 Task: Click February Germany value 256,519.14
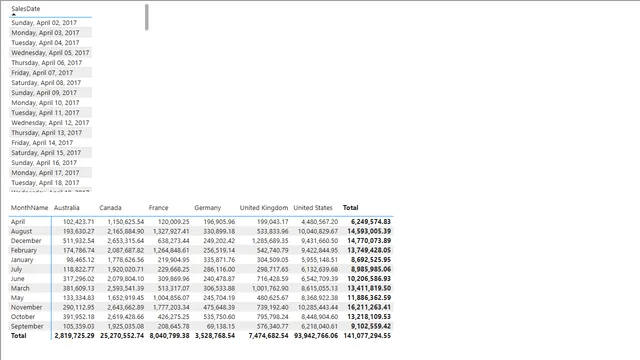(x=219, y=250)
